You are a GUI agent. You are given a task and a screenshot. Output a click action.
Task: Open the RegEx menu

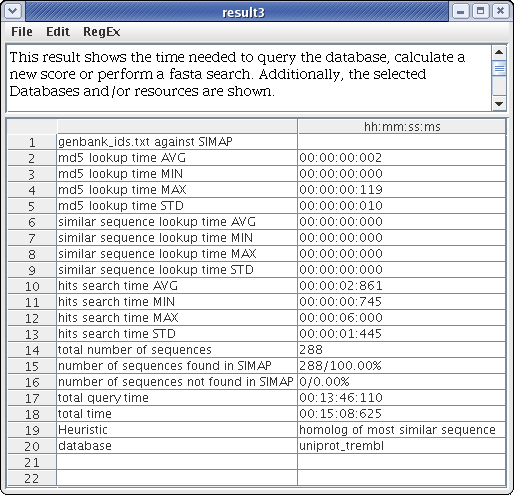pos(101,32)
